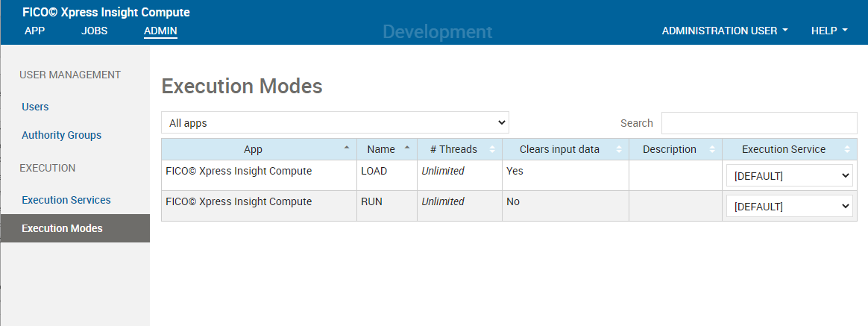Sort by Clears input data column
868x326 pixels.
point(565,149)
